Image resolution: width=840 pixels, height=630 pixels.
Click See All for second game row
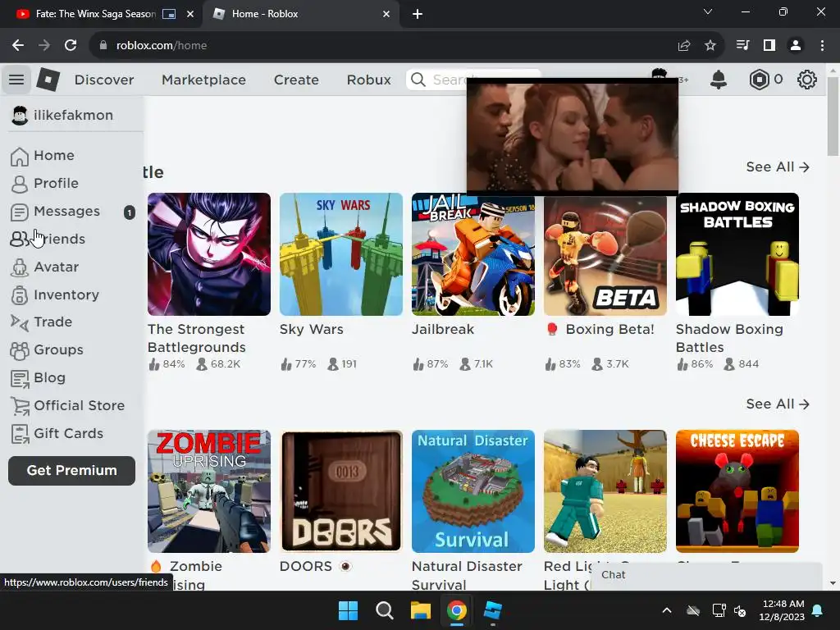(x=778, y=404)
